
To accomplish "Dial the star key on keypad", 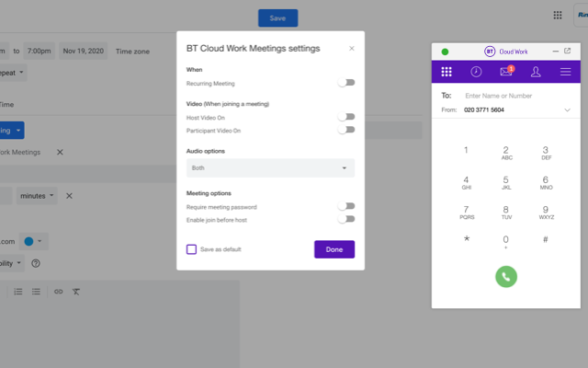I will 467,239.
